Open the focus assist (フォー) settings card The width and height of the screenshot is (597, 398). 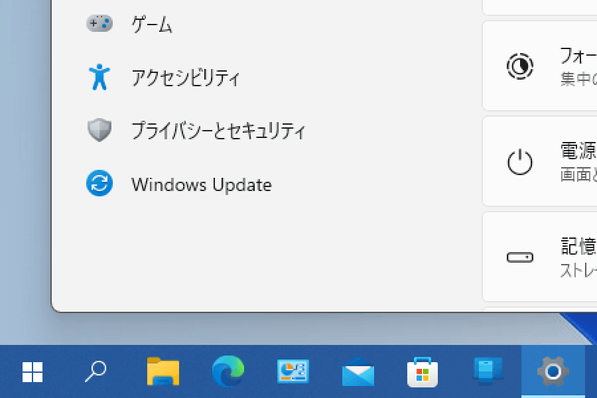pos(540,66)
